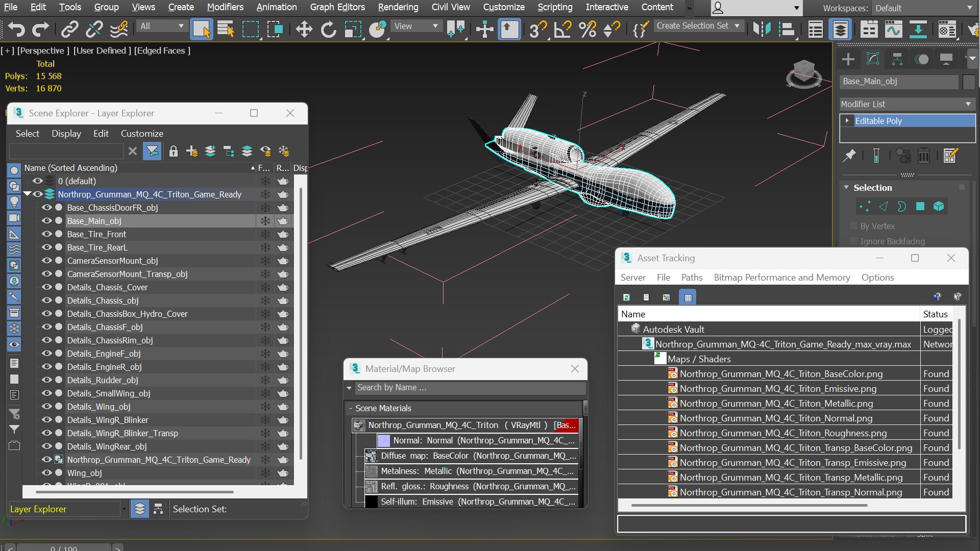
Task: Click the lock icon in Scene Explorer toolbar
Action: tap(173, 151)
